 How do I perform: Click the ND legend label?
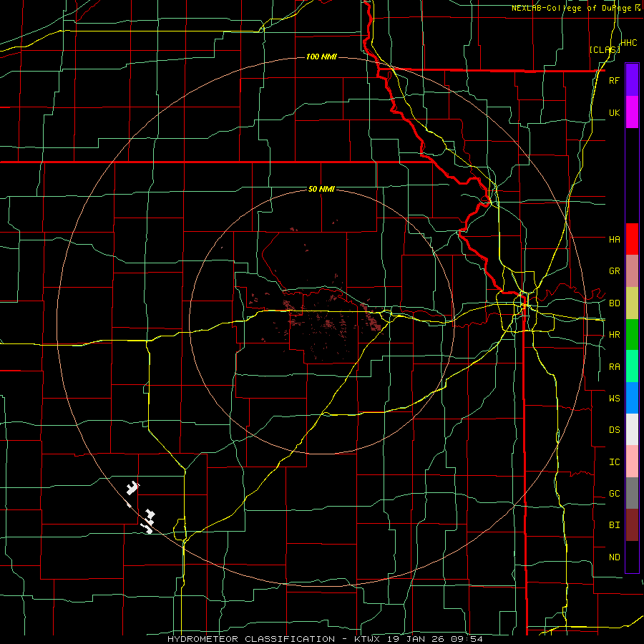click(x=614, y=557)
